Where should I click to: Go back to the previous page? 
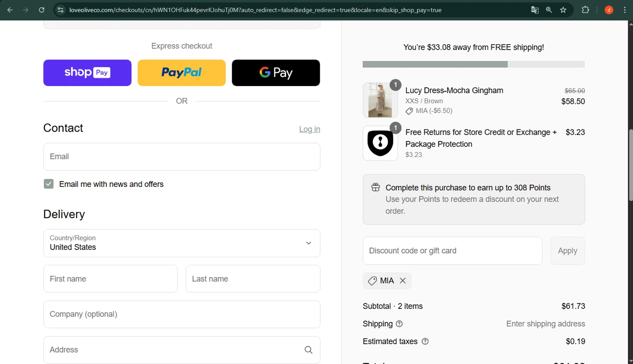(x=10, y=10)
